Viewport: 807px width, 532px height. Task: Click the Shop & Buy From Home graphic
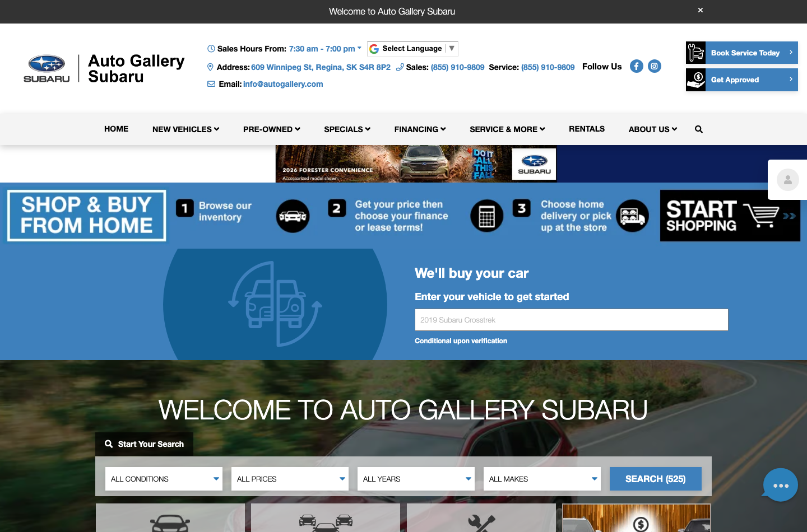87,216
